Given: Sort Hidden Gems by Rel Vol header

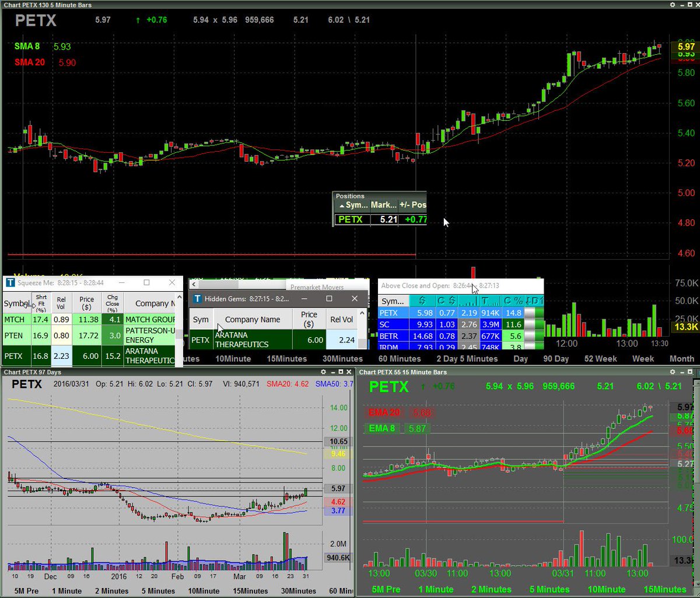Looking at the screenshot, I should pyautogui.click(x=342, y=319).
